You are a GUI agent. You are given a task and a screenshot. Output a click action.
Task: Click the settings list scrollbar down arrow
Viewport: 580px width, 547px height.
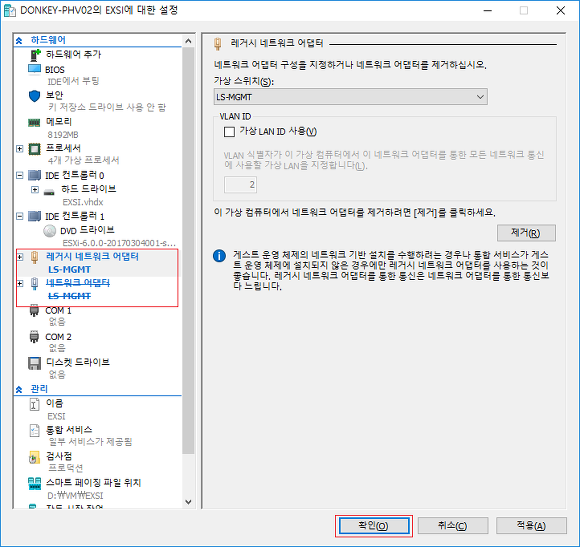(x=188, y=502)
